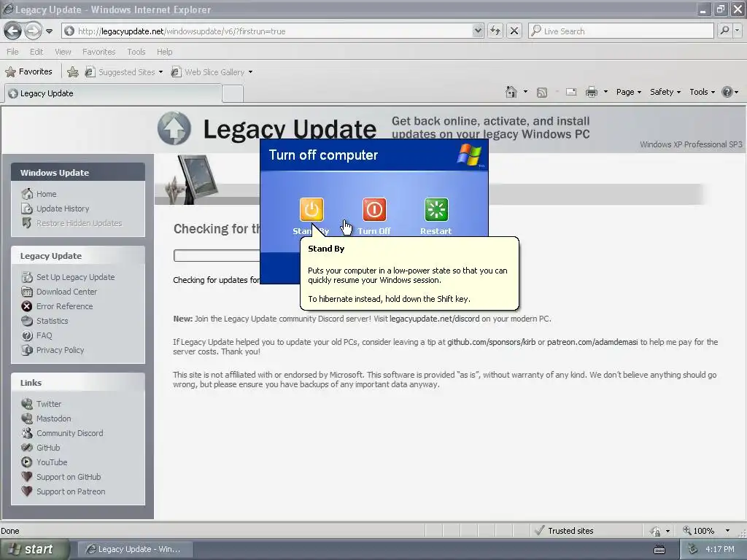747x560 pixels.
Task: Open the View menu
Action: 63,52
